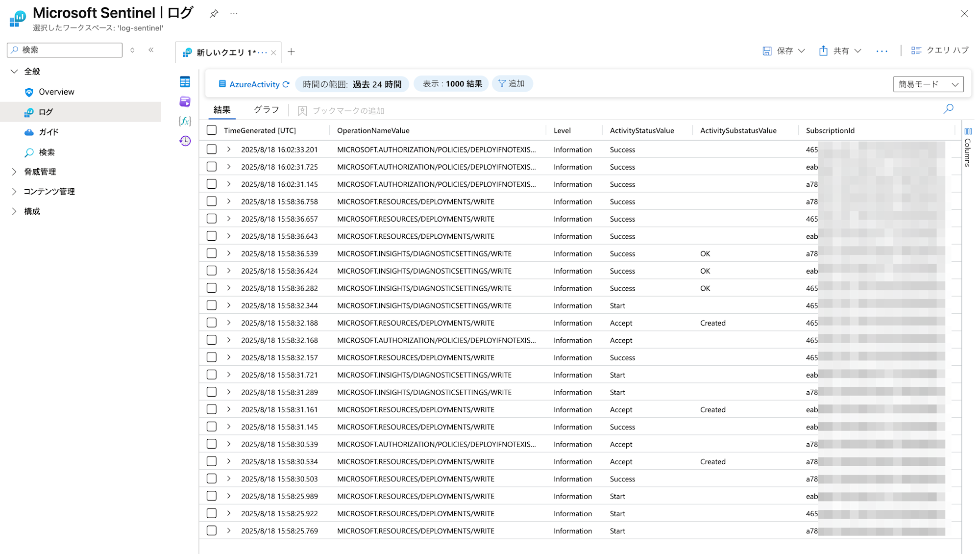Screen dimensions: 980x554
Task: Sort by OperationNameValue column header
Action: tap(373, 130)
